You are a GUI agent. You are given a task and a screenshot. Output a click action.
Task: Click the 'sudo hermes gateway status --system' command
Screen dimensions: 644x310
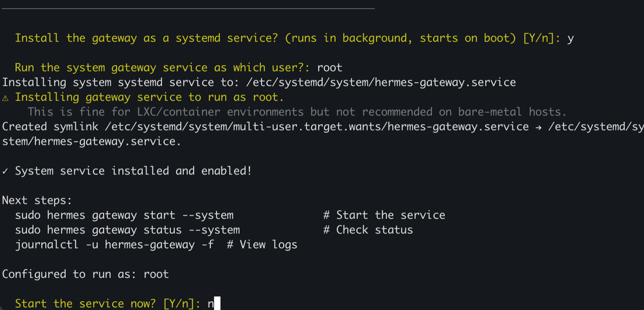[x=127, y=230]
